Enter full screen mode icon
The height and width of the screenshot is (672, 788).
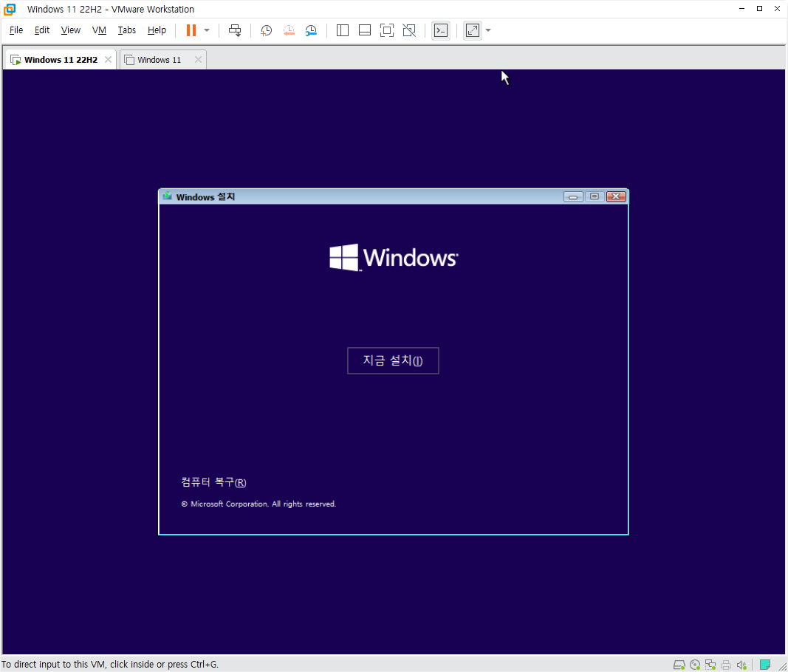(386, 30)
